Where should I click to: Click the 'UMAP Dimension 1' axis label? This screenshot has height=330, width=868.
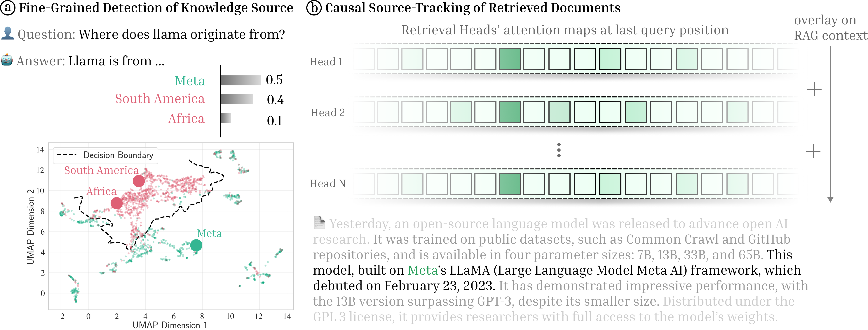[x=170, y=325]
